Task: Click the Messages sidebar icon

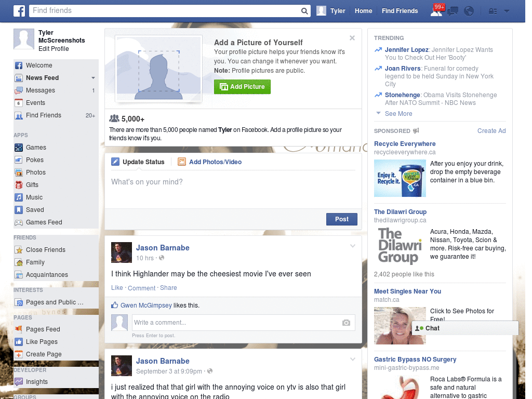Action: coord(19,90)
